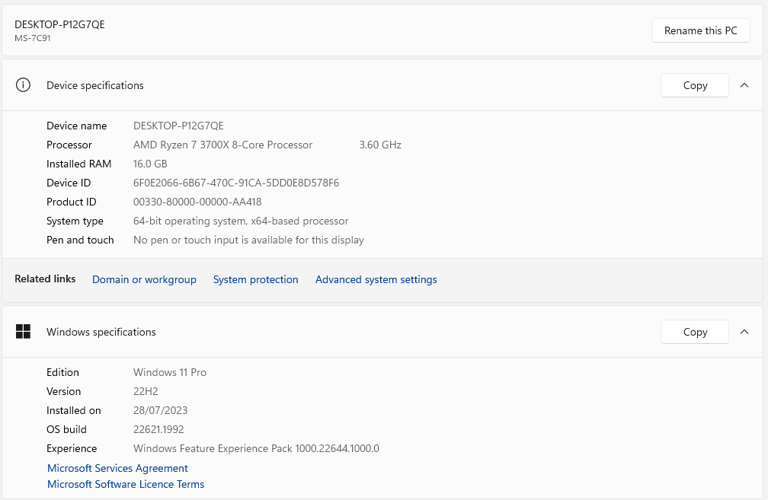Copy the Windows specifications
The height and width of the screenshot is (500, 768).
tap(695, 332)
